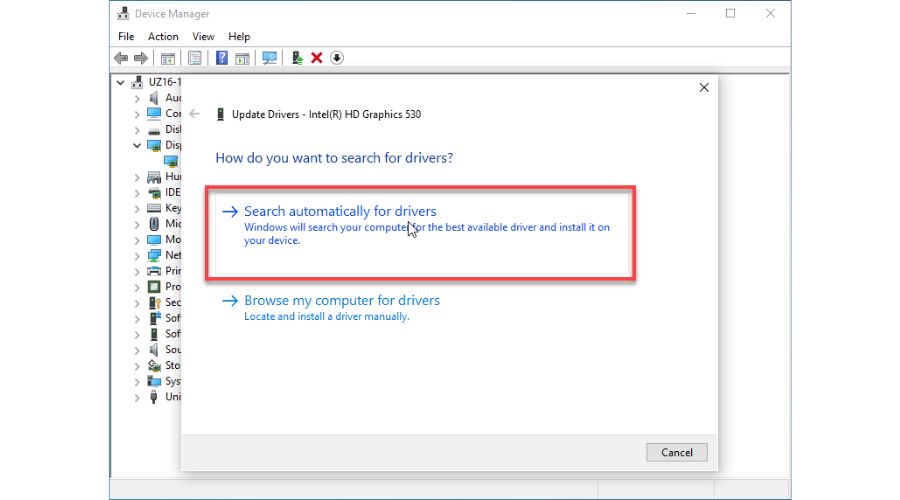Collapse the Display adapters chevron
Screen dimensions: 900x500
(x=137, y=146)
